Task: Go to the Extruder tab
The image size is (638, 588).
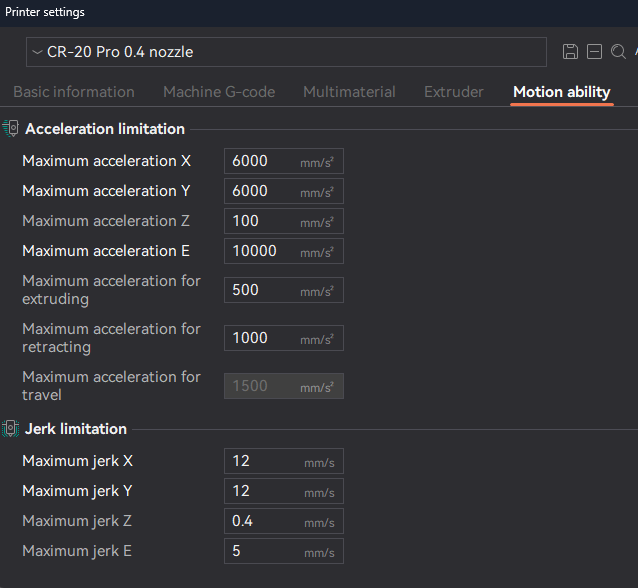Action: click(x=453, y=92)
